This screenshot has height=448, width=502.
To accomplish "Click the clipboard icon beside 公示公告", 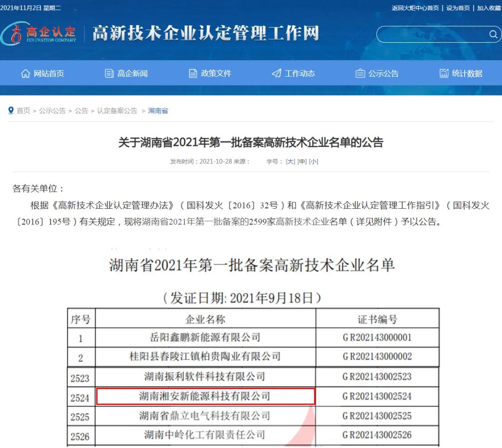I will tap(359, 73).
